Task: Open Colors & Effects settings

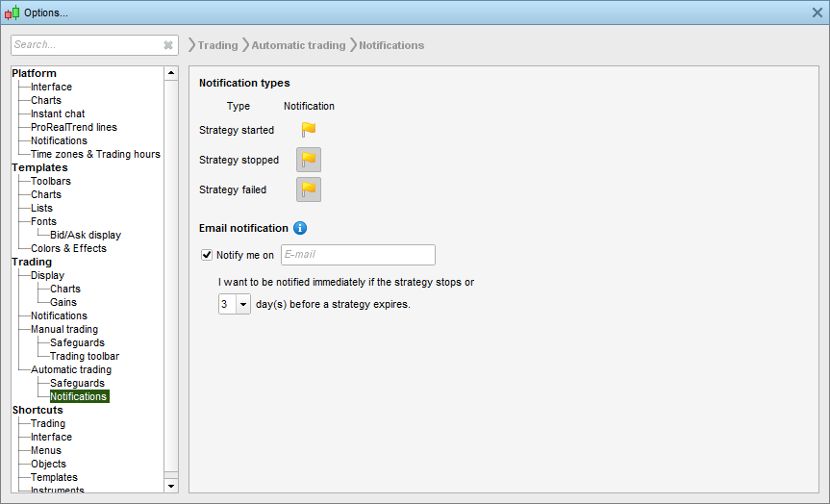Action: point(68,248)
